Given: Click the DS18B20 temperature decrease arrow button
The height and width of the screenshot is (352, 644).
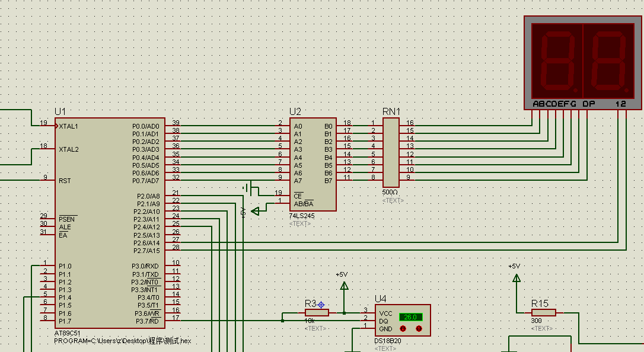Looking at the screenshot, I should tap(403, 329).
